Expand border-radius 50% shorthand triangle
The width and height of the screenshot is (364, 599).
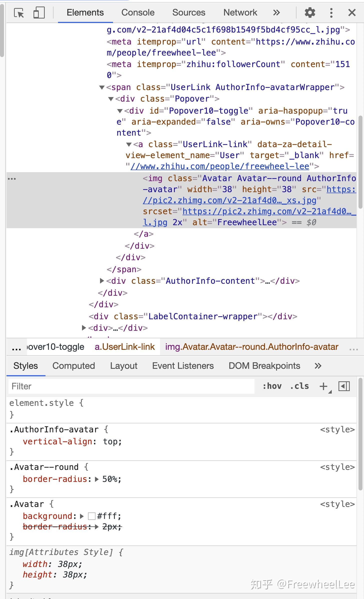97,479
